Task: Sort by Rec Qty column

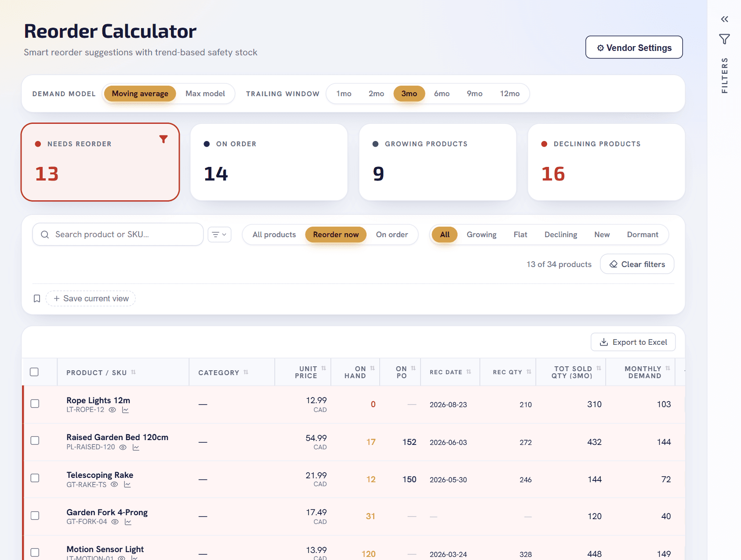Action: coord(529,372)
